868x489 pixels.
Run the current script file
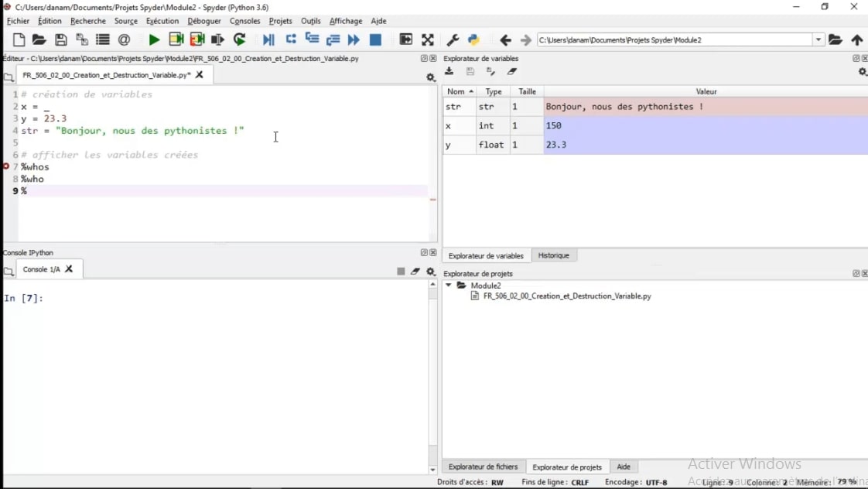point(154,39)
